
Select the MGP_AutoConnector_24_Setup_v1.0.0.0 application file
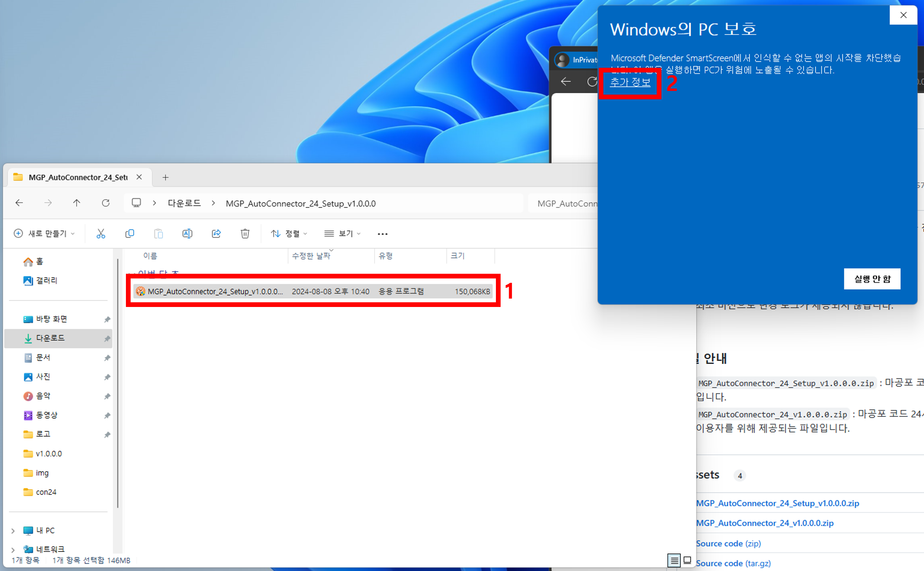313,291
